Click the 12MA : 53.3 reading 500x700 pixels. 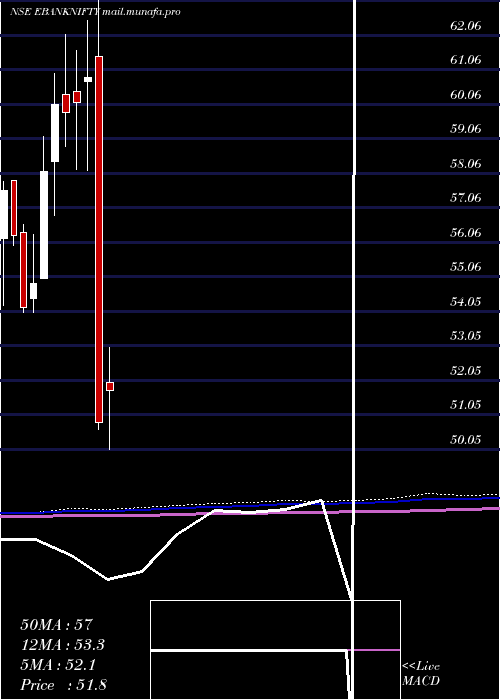click(63, 645)
